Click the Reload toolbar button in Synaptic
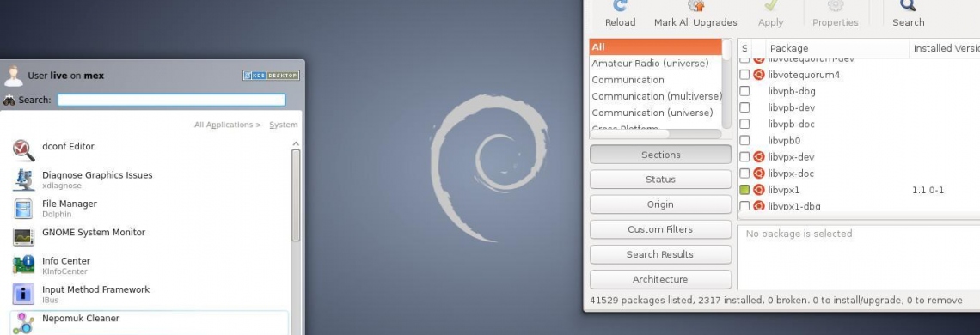Viewport: 980px width, 335px height. [x=620, y=15]
